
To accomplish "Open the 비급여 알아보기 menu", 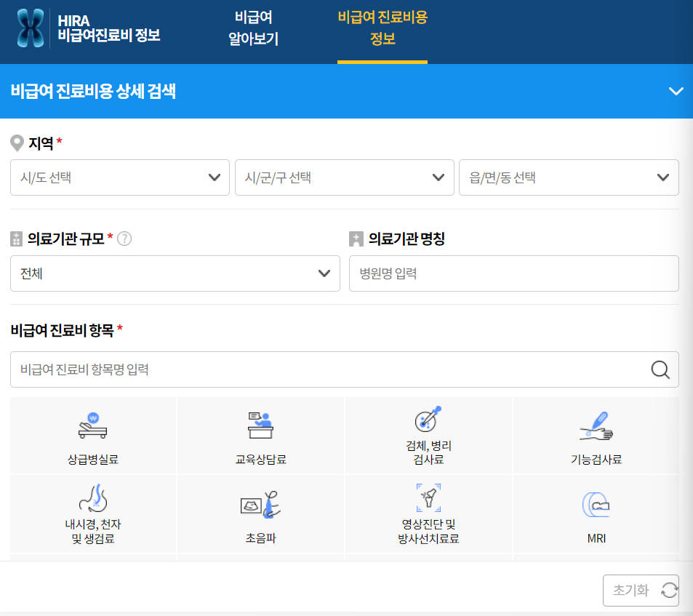I will pos(253,28).
